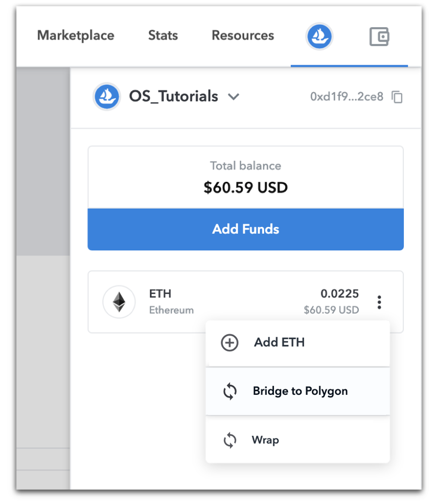This screenshot has width=432, height=504.
Task: Click the three-dot menu beside ETH balance
Action: [379, 302]
